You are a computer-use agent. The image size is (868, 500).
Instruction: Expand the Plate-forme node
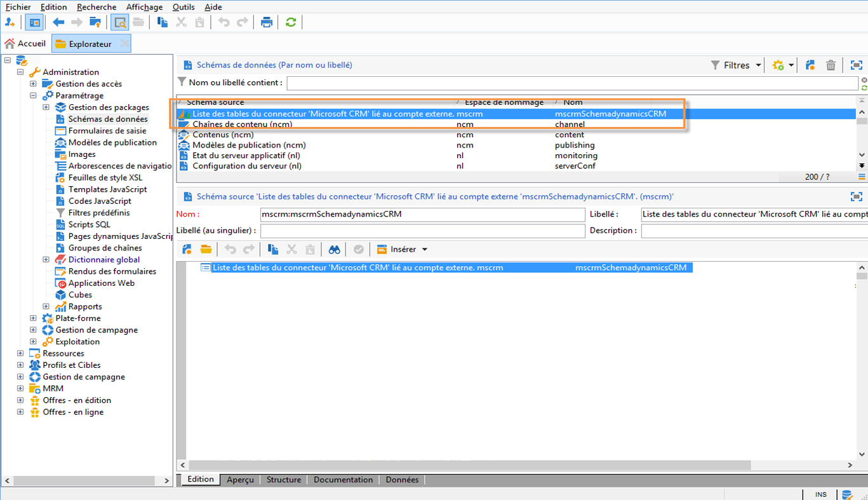(x=33, y=318)
